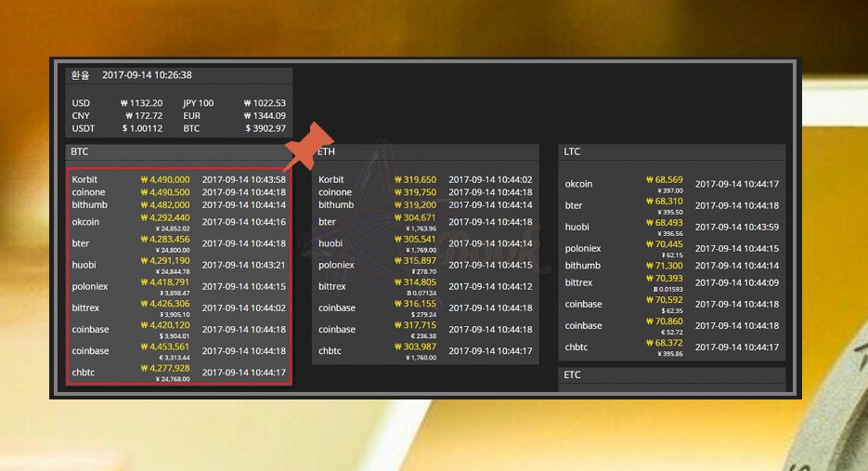Click ETH coinbase price ₩316,155
The height and width of the screenshot is (471, 868).
tap(415, 304)
